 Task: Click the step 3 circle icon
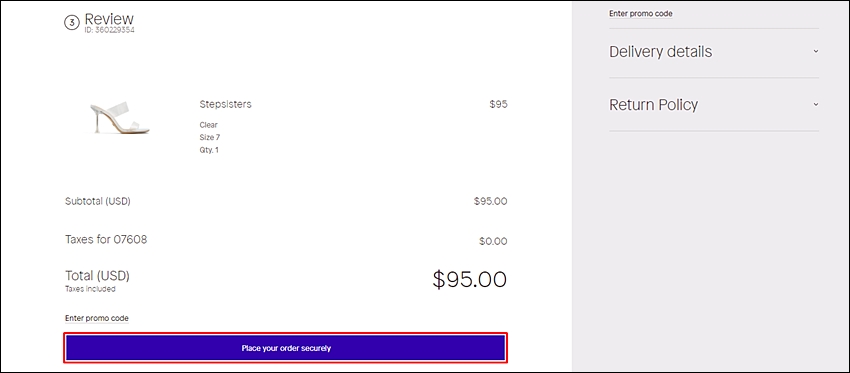point(72,23)
